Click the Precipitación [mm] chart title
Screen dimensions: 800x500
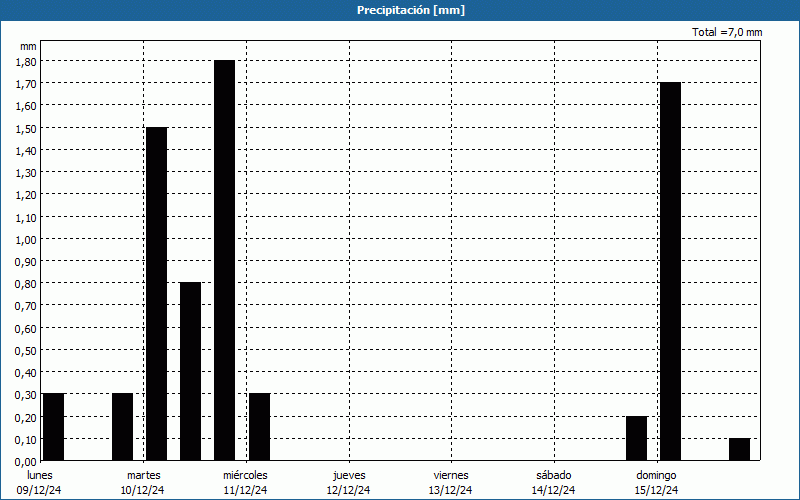[x=411, y=10]
